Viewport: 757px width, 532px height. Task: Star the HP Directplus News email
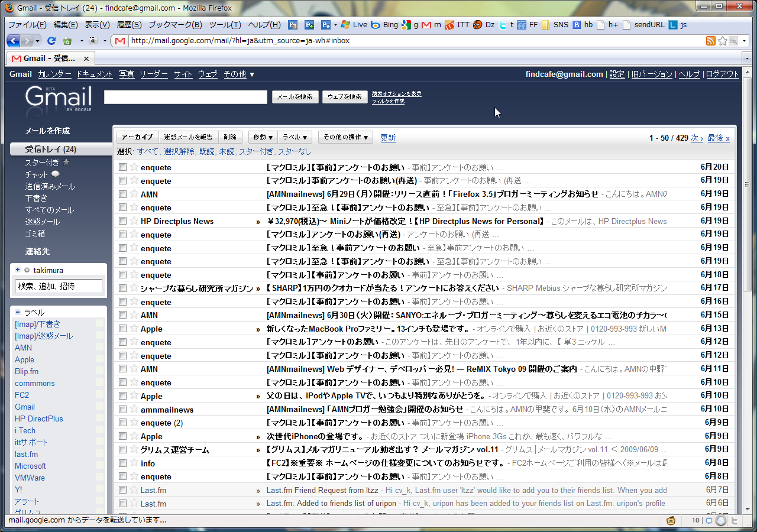tap(134, 221)
